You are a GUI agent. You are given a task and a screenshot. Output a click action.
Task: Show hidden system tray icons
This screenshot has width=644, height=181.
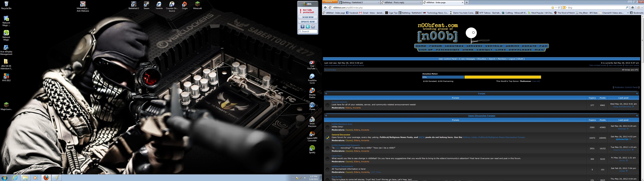click(x=293, y=178)
